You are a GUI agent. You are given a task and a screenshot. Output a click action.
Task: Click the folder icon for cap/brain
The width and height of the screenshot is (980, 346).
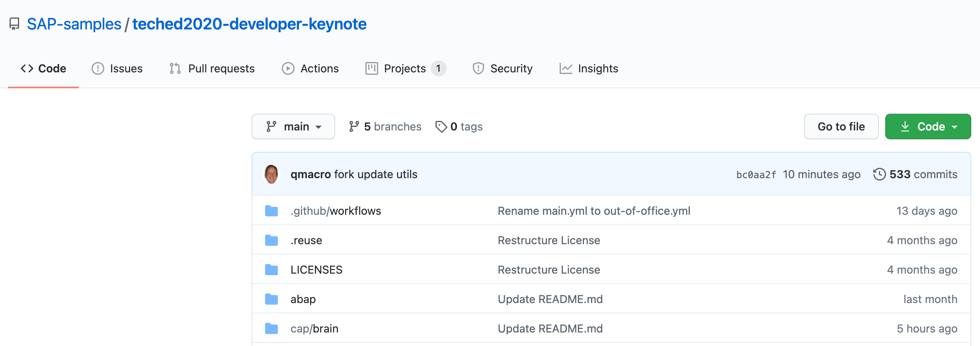[x=271, y=329]
